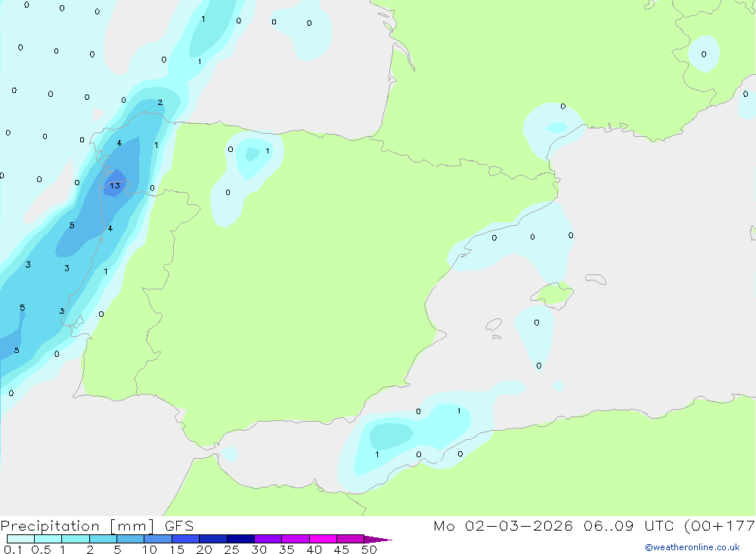Click the "35" legend scale label

point(287,549)
